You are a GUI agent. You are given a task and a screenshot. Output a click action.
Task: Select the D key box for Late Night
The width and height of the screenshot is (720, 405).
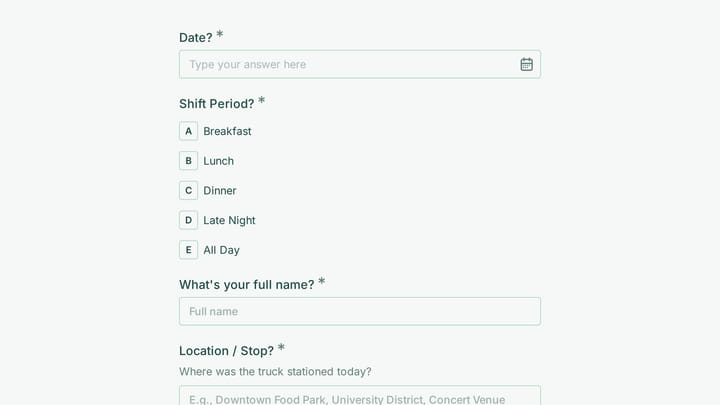tap(188, 220)
